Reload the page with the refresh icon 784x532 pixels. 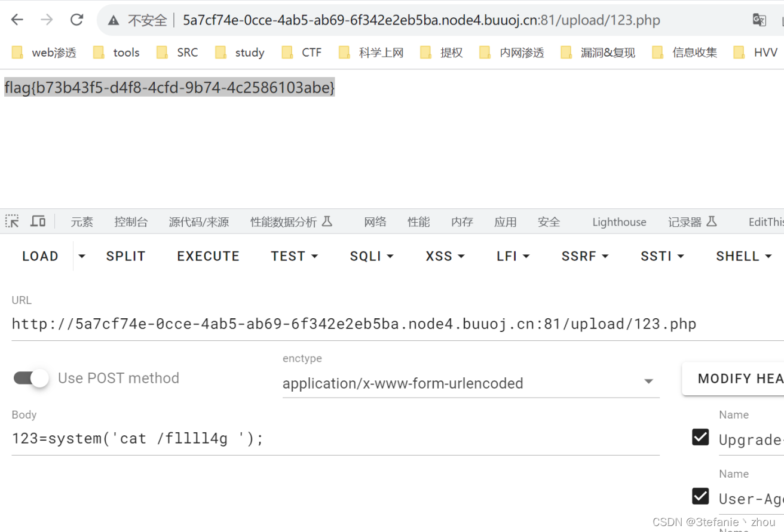pos(76,20)
